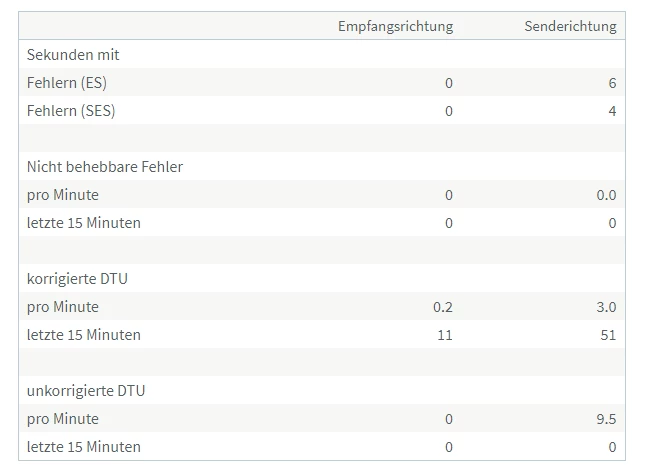The width and height of the screenshot is (662, 470).
Task: Click Senderichtung value 6 for Fehlern (ES)
Action: tap(612, 83)
